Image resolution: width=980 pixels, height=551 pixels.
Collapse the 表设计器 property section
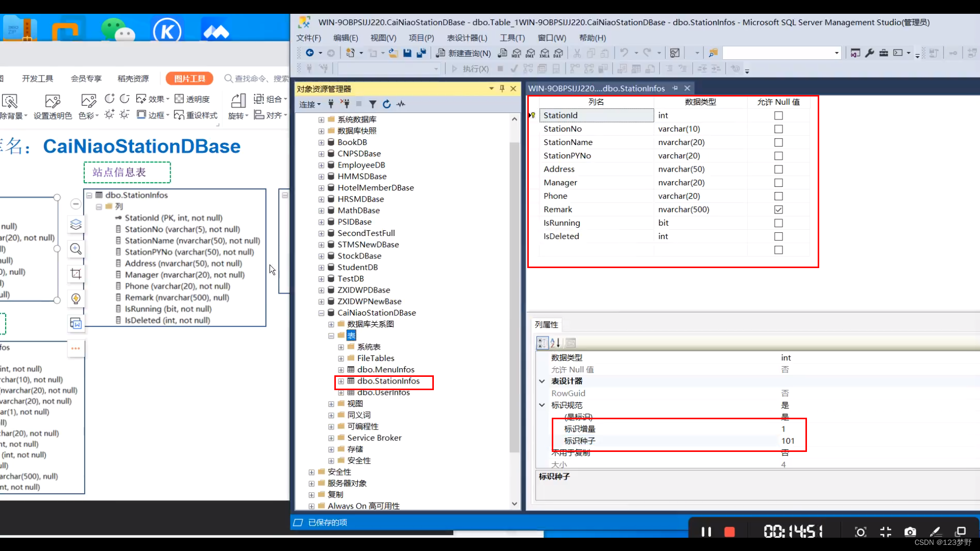point(542,381)
